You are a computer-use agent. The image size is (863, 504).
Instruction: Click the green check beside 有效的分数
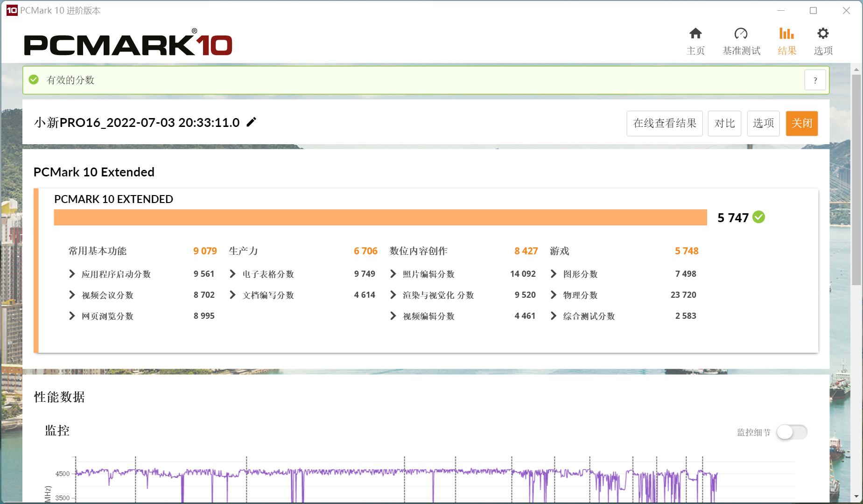click(34, 80)
